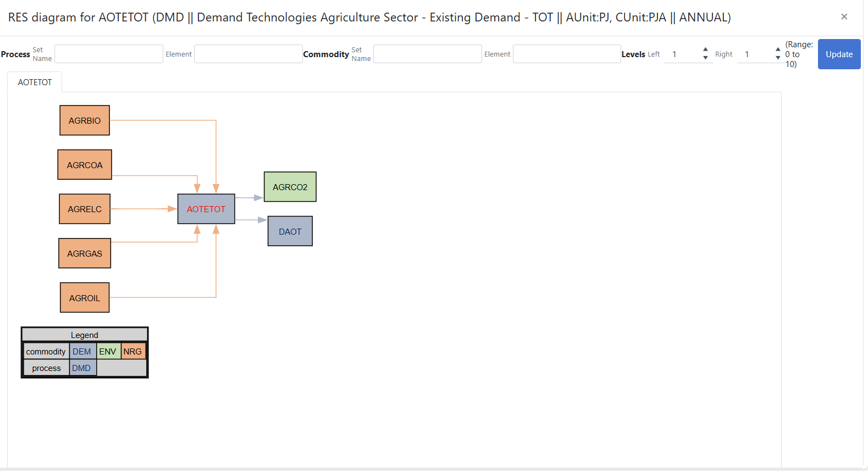Click the ENV legend swatch
This screenshot has width=868, height=471.
[x=108, y=352]
